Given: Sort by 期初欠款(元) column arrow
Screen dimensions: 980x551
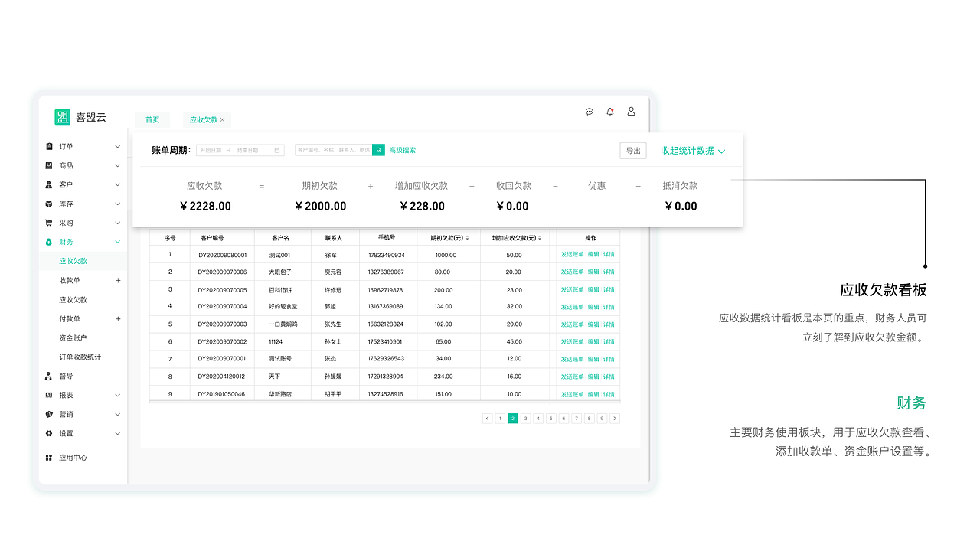Looking at the screenshot, I should tap(467, 238).
